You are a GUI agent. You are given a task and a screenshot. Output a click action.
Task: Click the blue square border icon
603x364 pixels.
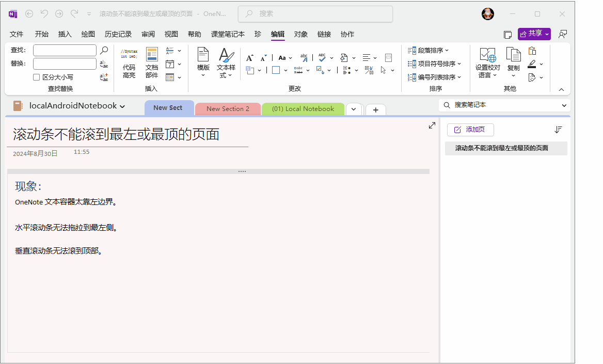pos(276,70)
